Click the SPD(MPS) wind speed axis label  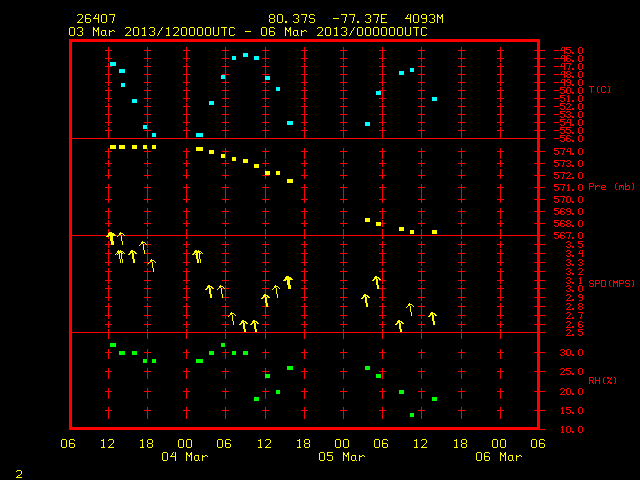pos(611,283)
